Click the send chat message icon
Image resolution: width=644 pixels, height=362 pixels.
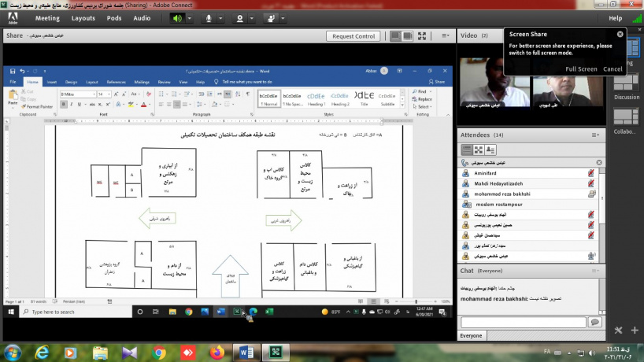pyautogui.click(x=594, y=323)
